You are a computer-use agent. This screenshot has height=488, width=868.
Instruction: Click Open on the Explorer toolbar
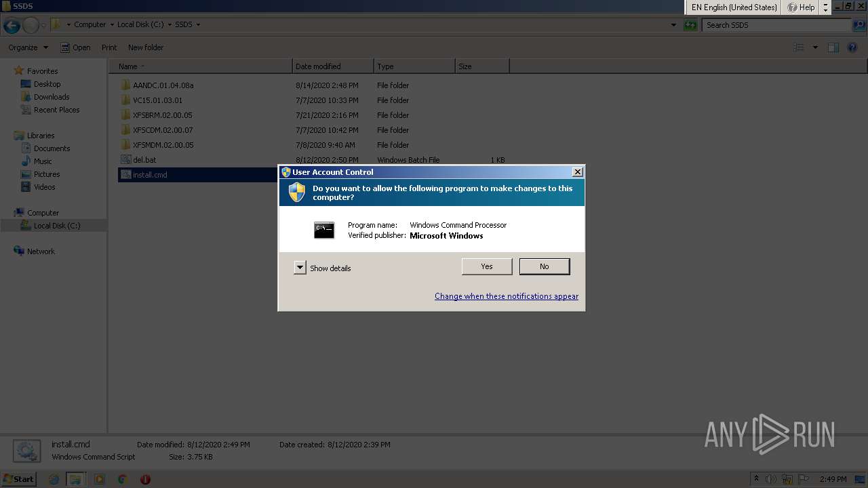(x=75, y=47)
